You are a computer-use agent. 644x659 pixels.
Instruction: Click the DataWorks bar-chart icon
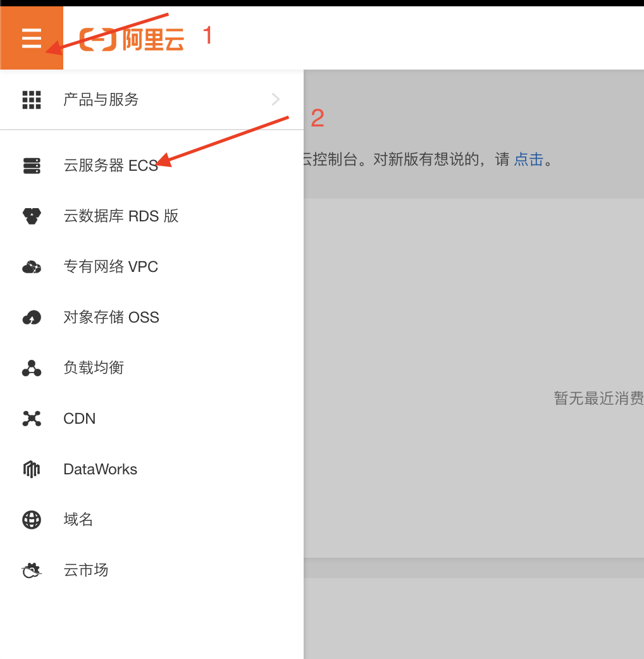click(x=32, y=469)
